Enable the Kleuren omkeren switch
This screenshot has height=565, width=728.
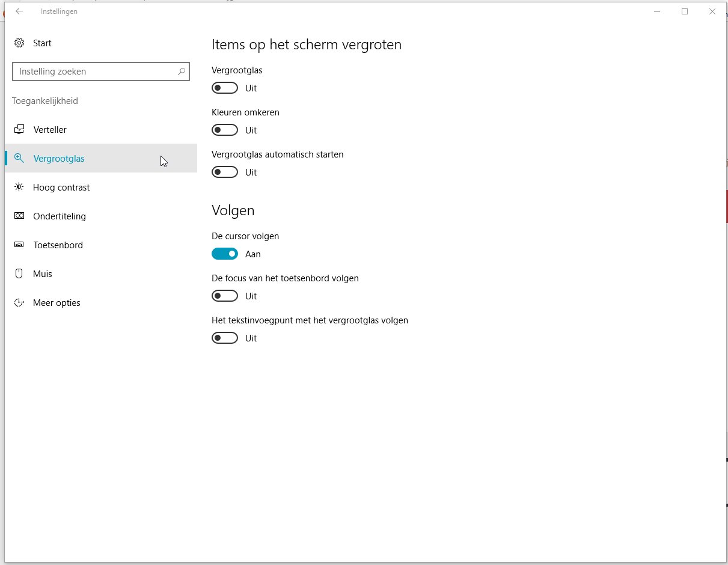pos(225,130)
